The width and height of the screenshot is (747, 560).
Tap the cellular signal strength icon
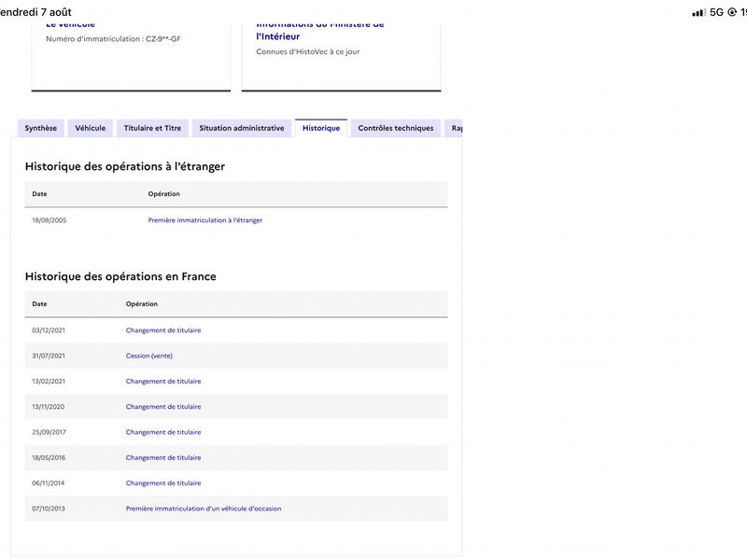pyautogui.click(x=698, y=12)
